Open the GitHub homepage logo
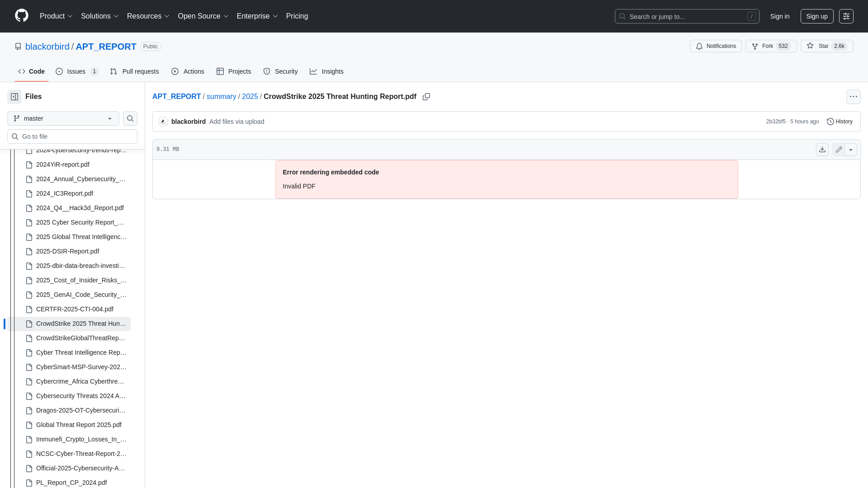 pos(22,16)
